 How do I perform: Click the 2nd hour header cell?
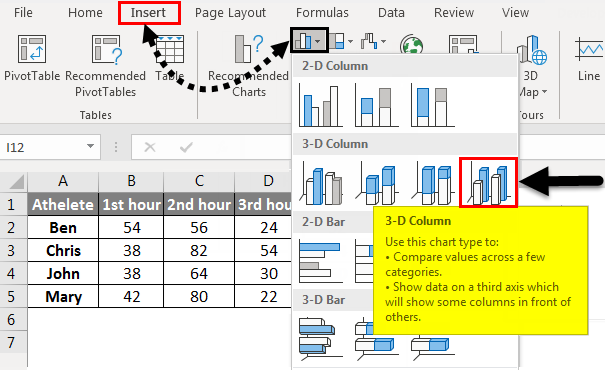click(199, 204)
